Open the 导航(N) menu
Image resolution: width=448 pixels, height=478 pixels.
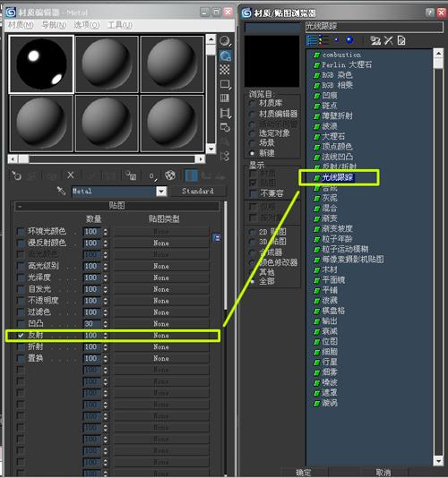point(54,25)
